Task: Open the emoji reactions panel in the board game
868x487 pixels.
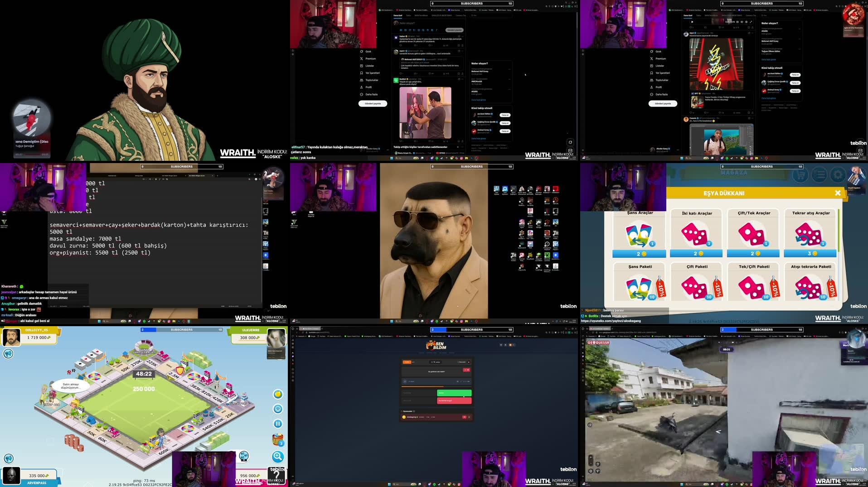Action: click(x=278, y=409)
